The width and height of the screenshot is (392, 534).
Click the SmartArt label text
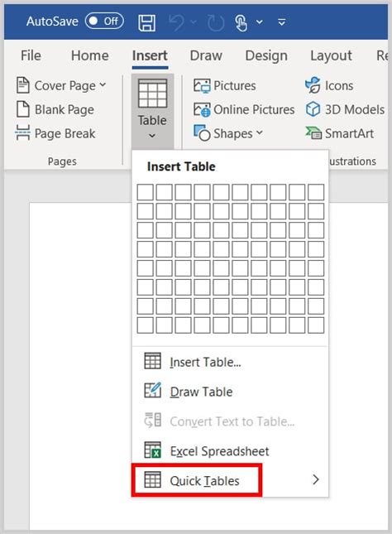[x=349, y=133]
